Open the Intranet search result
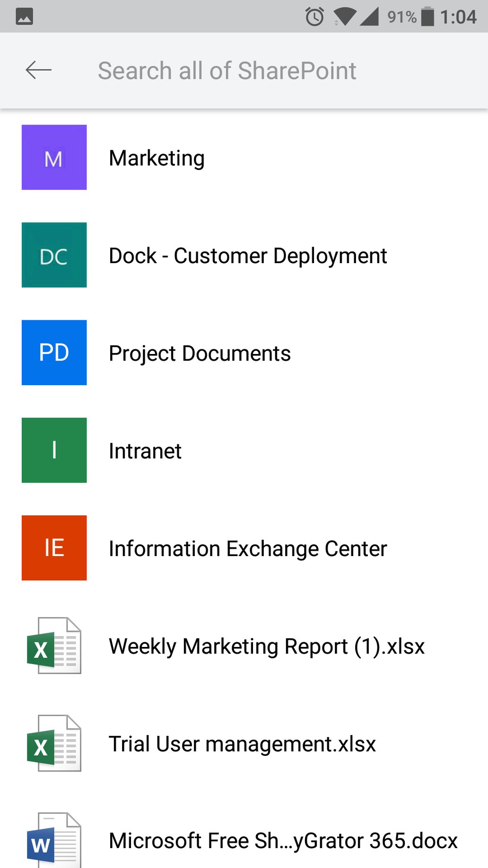Screen dimensions: 488x868 click(x=145, y=450)
